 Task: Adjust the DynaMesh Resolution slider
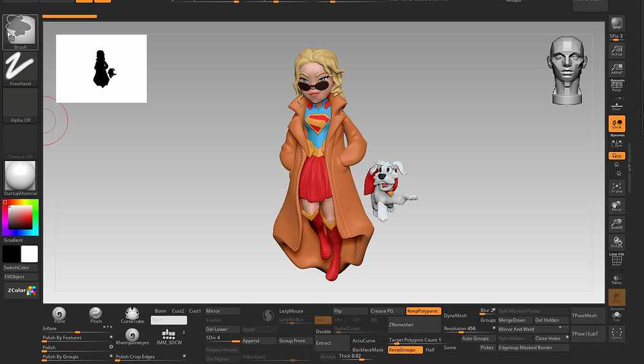coord(469,329)
